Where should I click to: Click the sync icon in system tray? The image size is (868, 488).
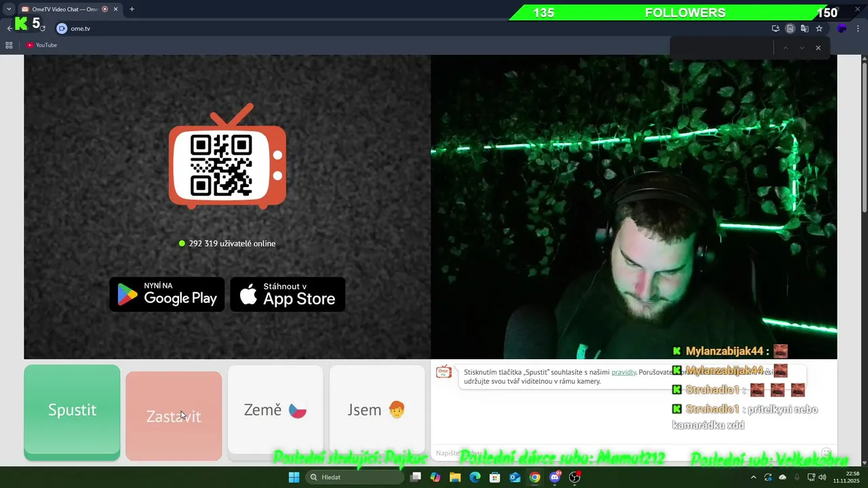(768, 477)
